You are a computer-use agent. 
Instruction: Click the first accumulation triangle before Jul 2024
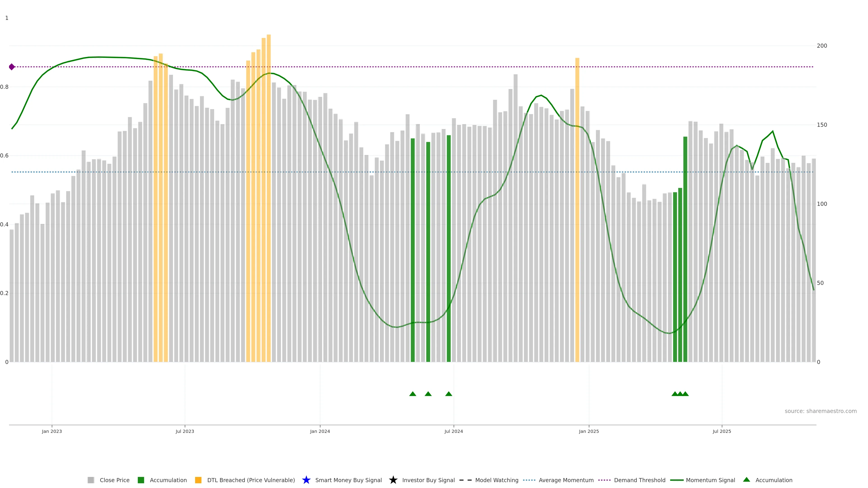coord(413,394)
